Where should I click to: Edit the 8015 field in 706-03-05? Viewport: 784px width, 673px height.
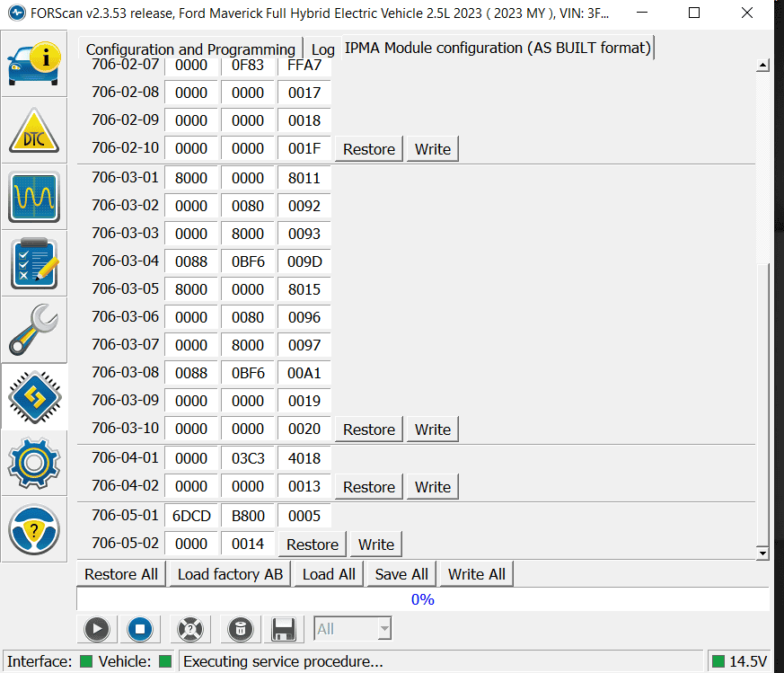pos(304,289)
